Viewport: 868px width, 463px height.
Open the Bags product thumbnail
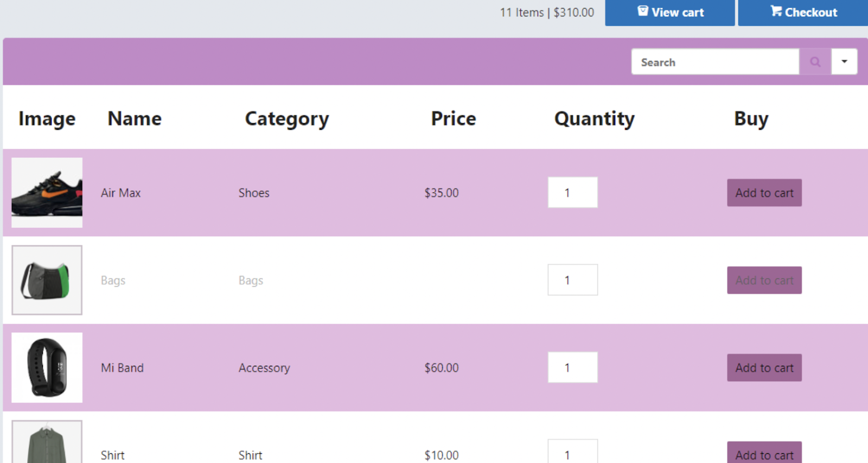[47, 280]
